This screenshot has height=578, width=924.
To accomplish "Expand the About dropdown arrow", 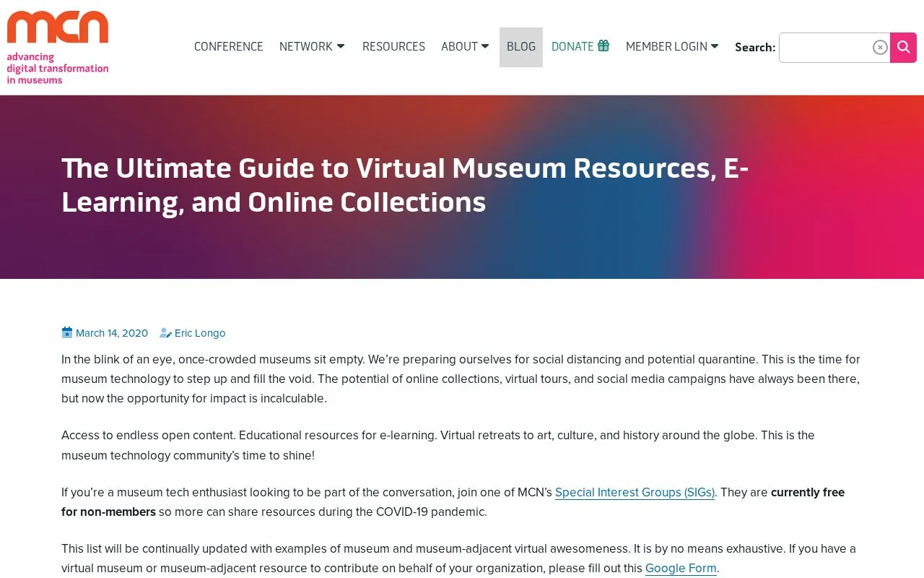I will click(x=485, y=46).
